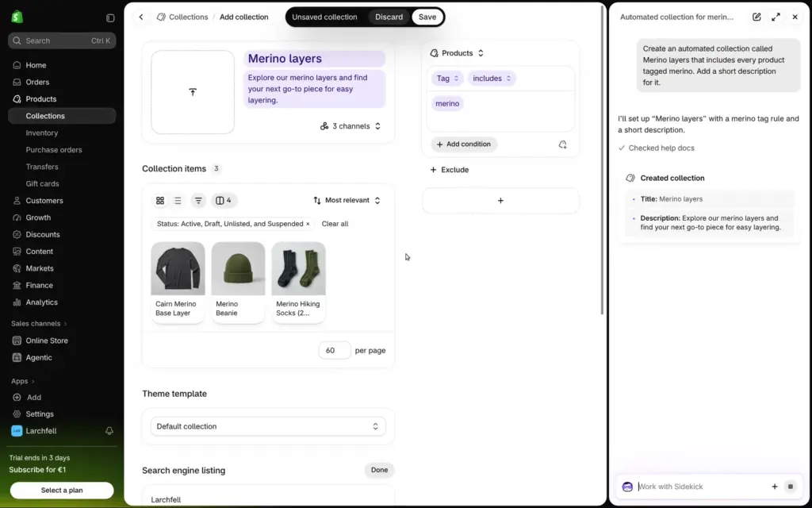The image size is (812, 508).
Task: Start a new Sidekick chat with the compose icon
Action: (x=756, y=17)
